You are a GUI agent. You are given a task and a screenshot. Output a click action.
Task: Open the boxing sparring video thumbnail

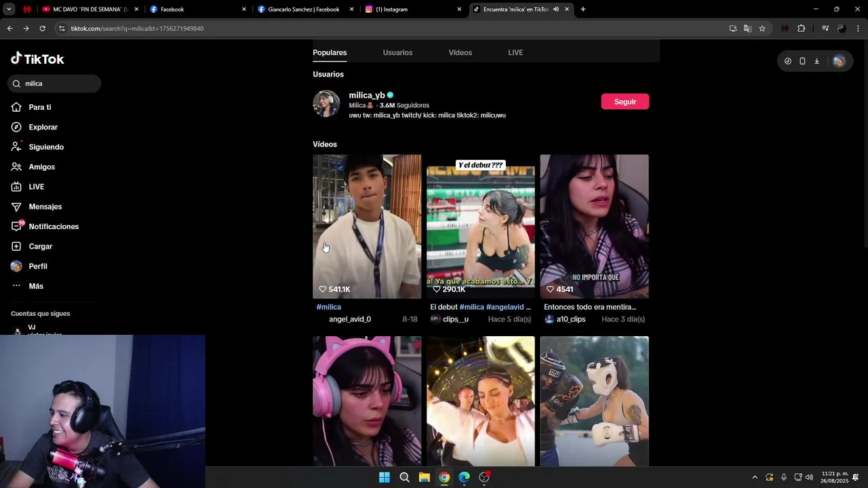594,401
